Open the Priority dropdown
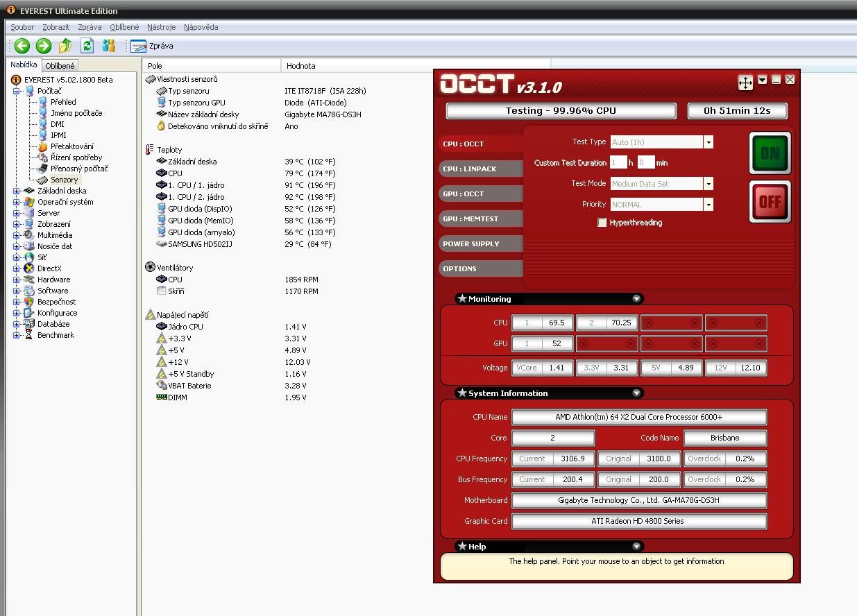 [708, 205]
